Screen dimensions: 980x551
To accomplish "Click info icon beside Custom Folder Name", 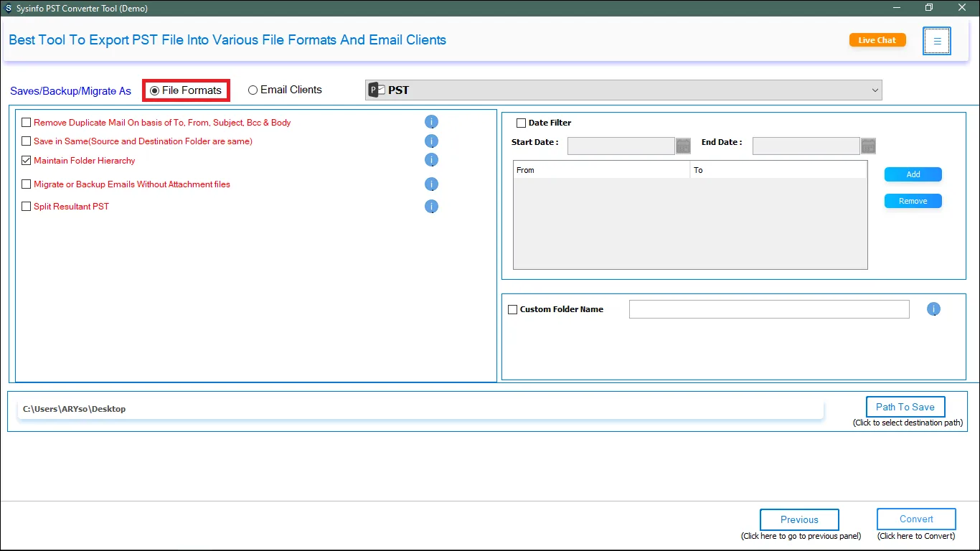I will tap(933, 309).
